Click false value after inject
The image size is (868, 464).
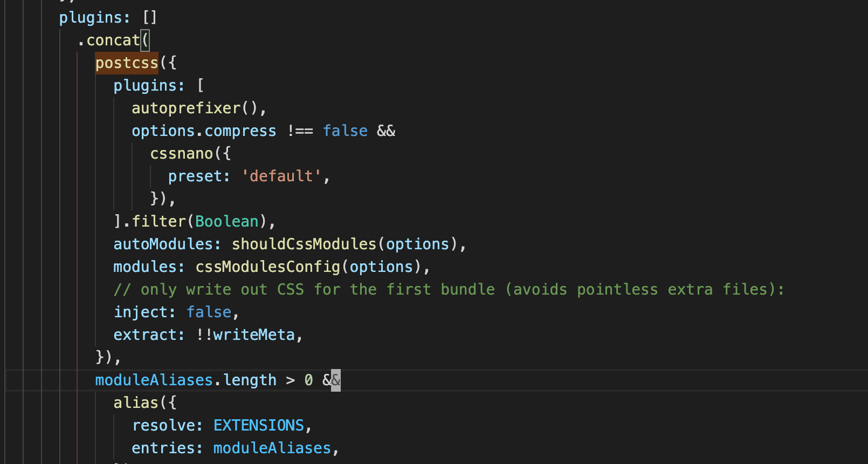[x=209, y=312]
